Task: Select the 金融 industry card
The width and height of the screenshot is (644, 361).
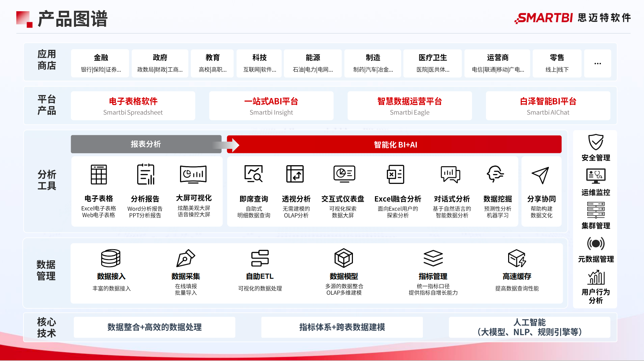Action: tap(100, 63)
